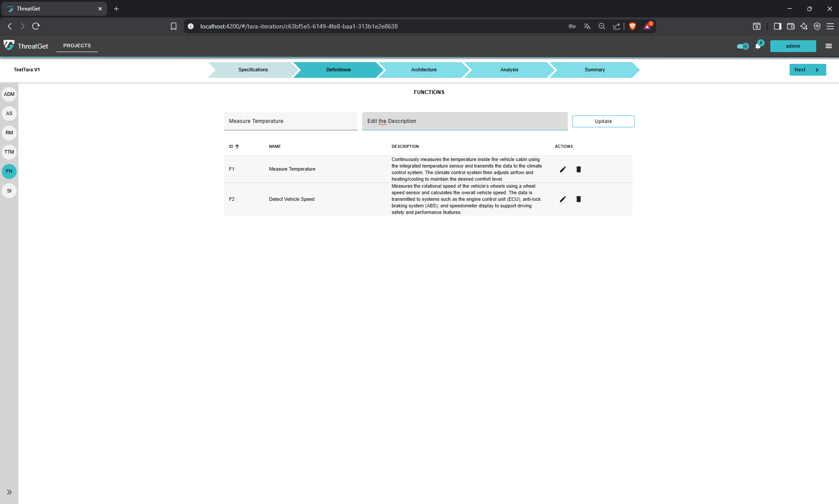Screen dimensions: 839x504
Task: Edit the Detect Vehicle Speed function
Action: pyautogui.click(x=563, y=199)
